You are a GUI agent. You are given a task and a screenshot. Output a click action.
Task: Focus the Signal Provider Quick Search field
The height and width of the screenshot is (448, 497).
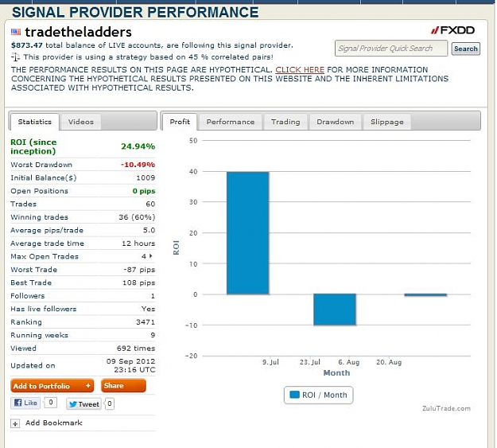click(x=391, y=49)
